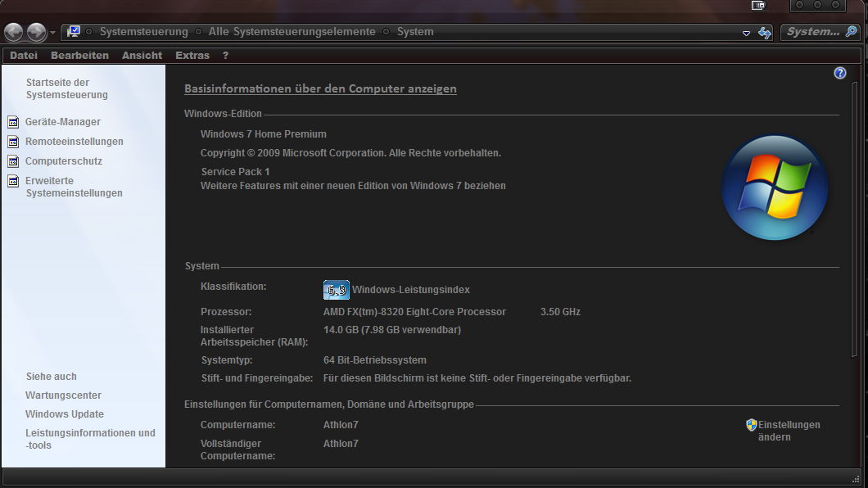Image resolution: width=868 pixels, height=488 pixels.
Task: Click the Service Pack 1 text
Action: pyautogui.click(x=235, y=171)
